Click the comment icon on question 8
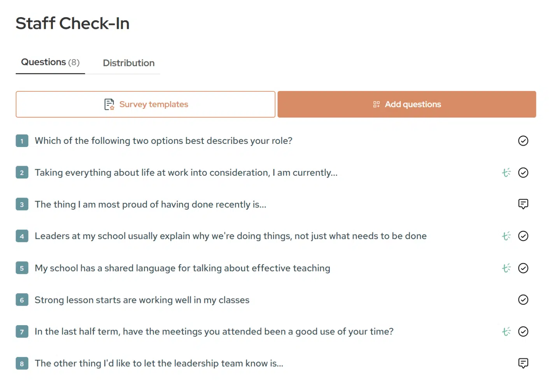The image size is (560, 392). (523, 363)
